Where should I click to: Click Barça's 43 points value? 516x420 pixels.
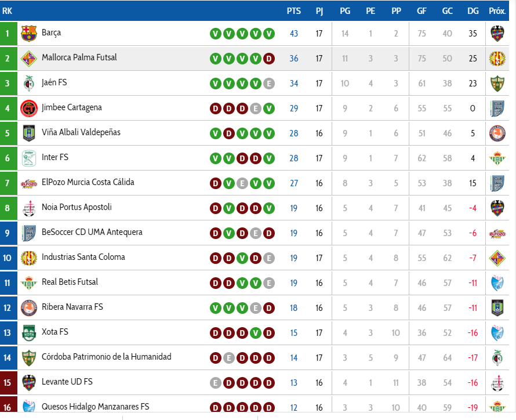point(293,34)
